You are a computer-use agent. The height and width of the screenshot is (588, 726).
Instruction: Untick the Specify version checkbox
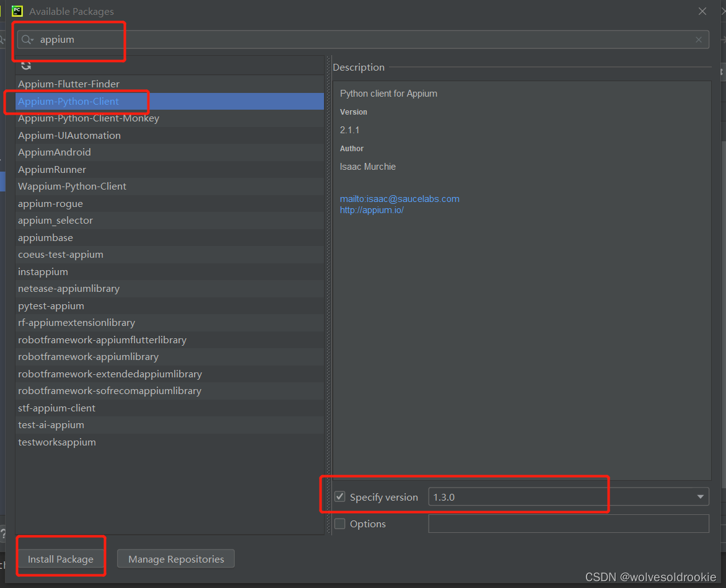tap(340, 497)
